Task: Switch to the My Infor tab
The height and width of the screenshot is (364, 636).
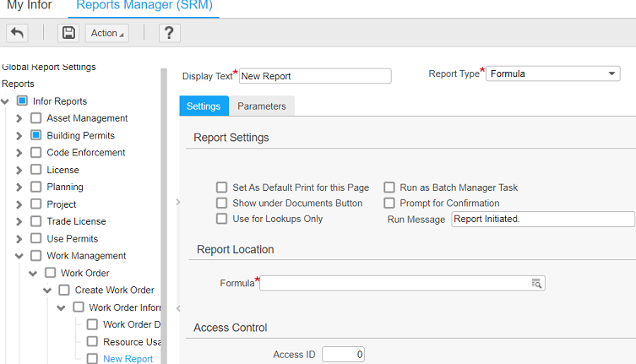Action: pyautogui.click(x=30, y=6)
